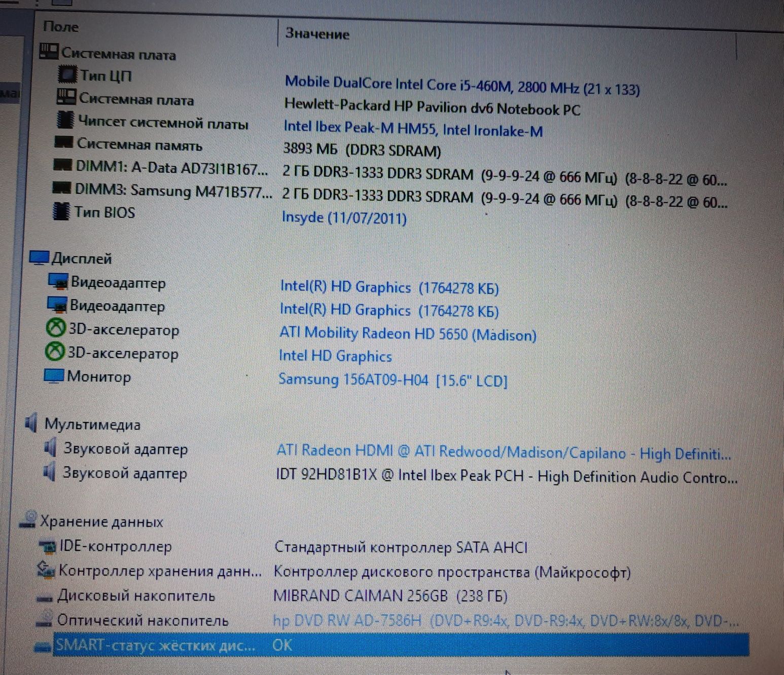Viewport: 784px width, 675px height.
Task: Open the 'Intel HD Graphics' 3D accelerator link
Action: pos(335,356)
